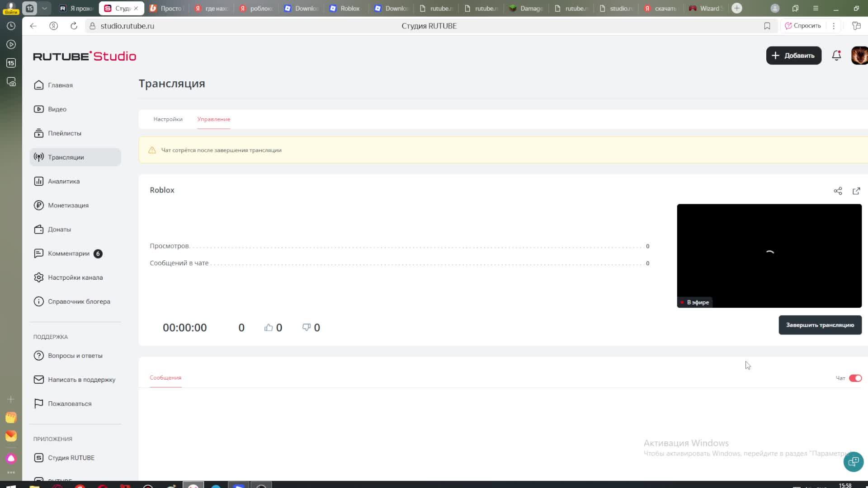Bookmark the page in address bar
This screenshot has height=488, width=868.
click(x=767, y=26)
